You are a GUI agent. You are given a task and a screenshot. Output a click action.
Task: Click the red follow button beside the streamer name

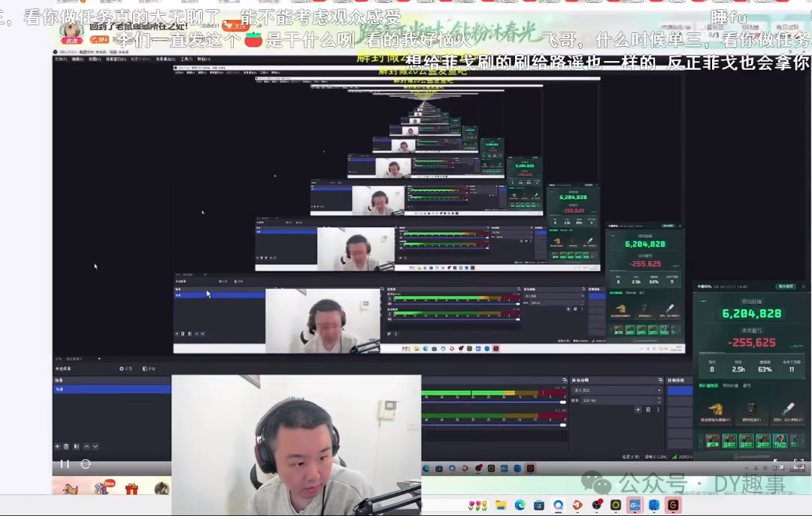pos(235,26)
